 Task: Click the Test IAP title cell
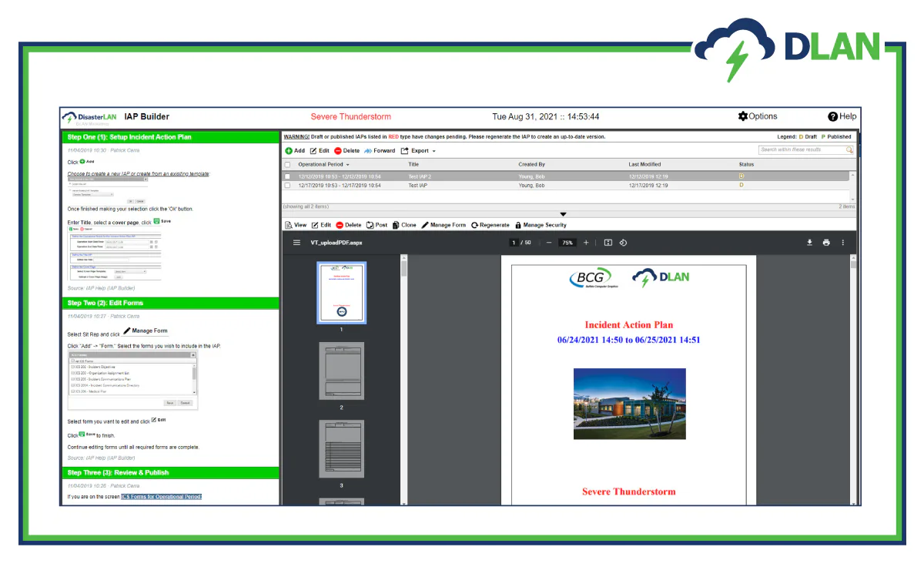(418, 185)
